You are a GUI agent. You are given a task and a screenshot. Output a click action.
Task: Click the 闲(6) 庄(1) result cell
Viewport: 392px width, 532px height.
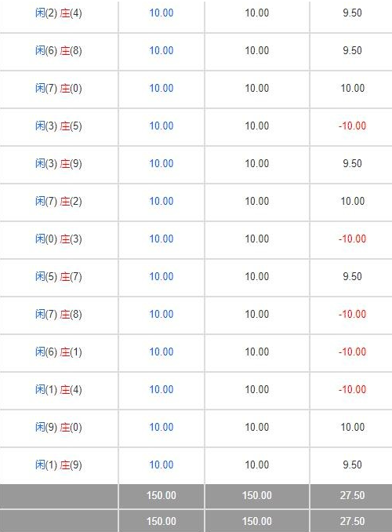click(59, 352)
